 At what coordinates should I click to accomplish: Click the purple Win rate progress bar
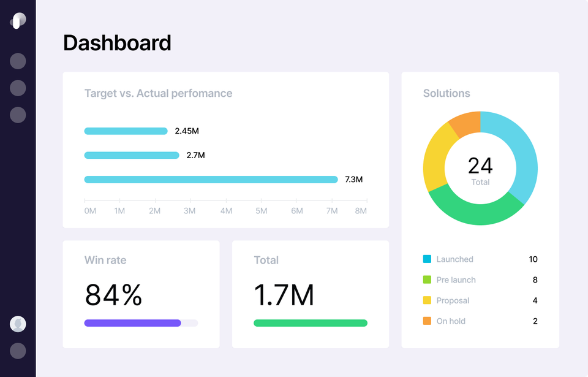[132, 322]
